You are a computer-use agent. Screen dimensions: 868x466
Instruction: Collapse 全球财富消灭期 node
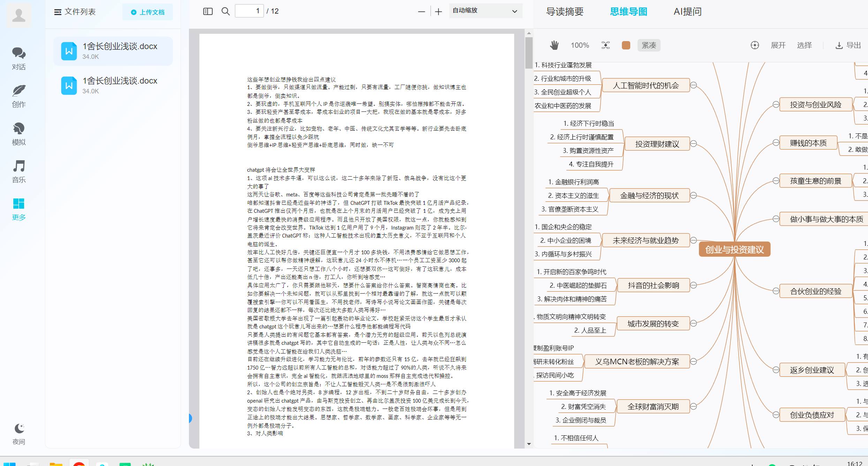694,406
